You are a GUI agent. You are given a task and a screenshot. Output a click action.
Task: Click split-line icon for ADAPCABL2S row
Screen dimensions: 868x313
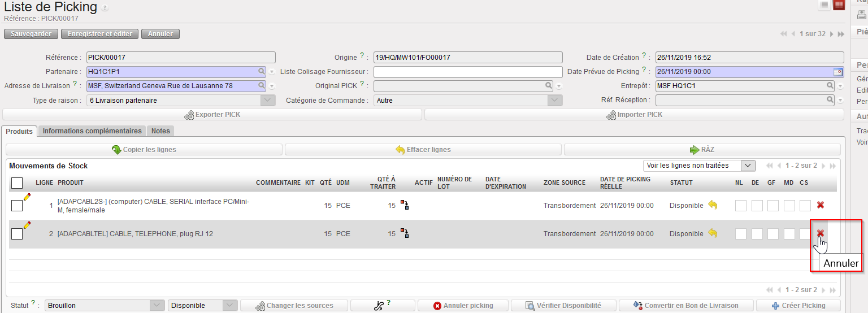405,205
